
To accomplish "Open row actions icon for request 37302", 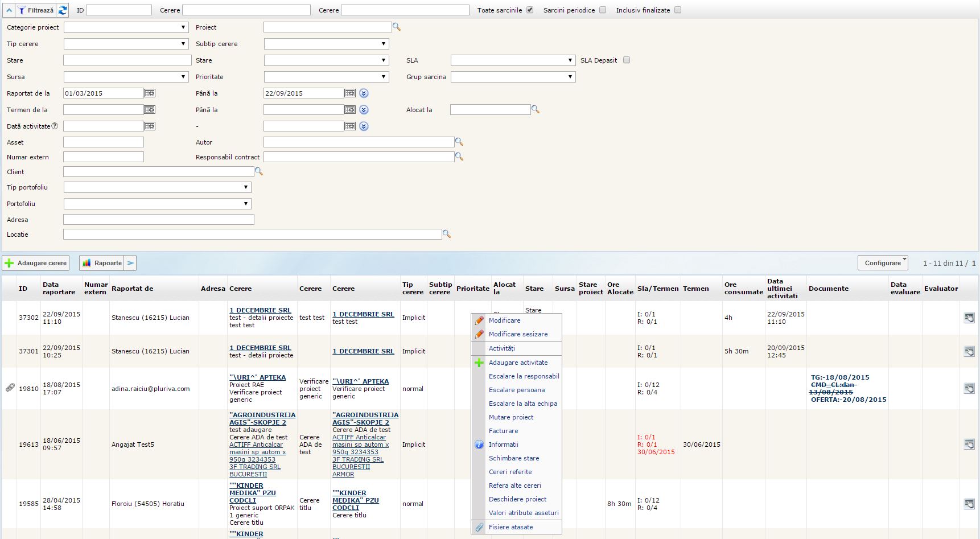I will click(x=969, y=318).
